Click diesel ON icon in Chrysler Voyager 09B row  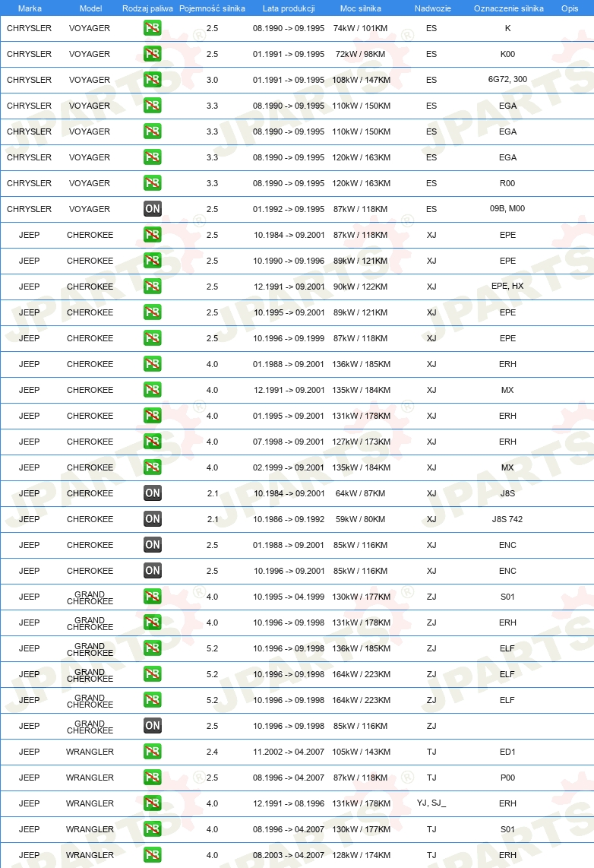click(x=152, y=209)
